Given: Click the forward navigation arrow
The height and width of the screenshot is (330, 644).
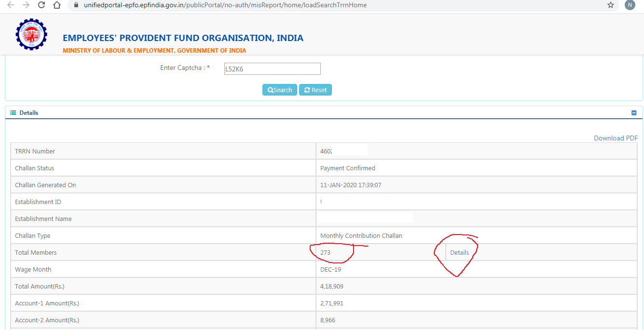Looking at the screenshot, I should point(26,6).
